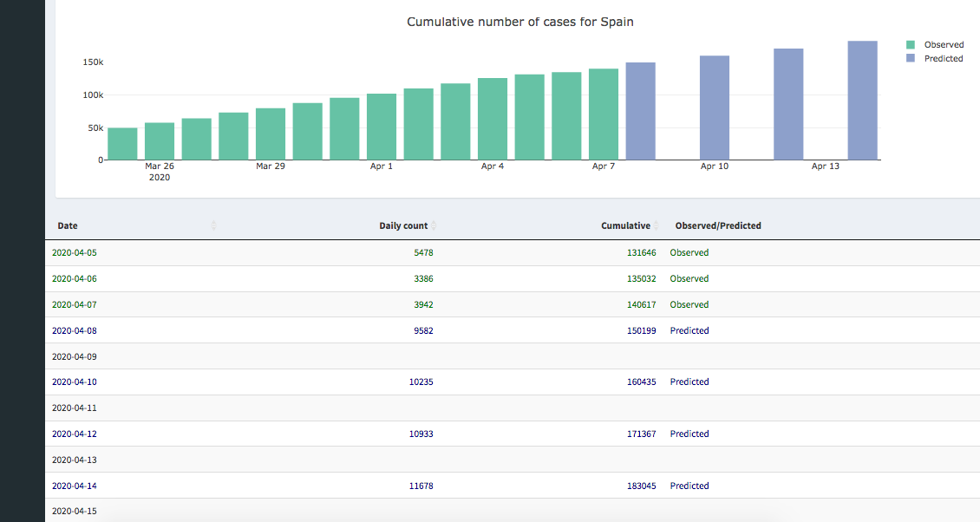Click the Apr 10 predicted bar

715,108
